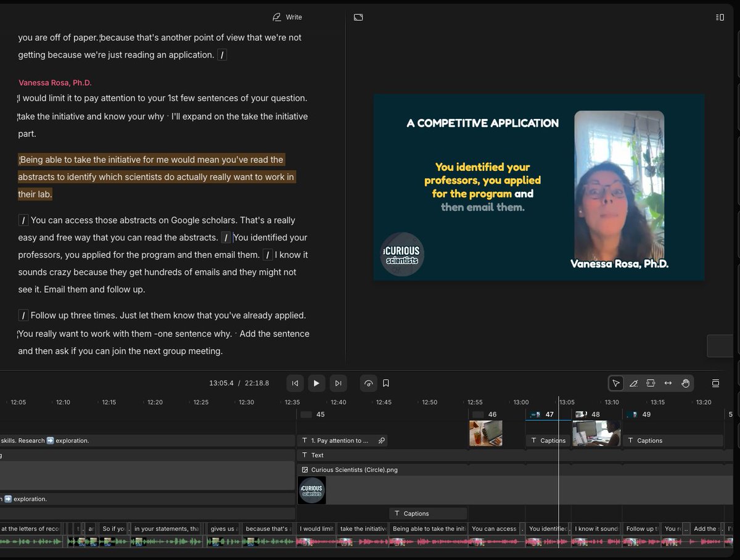Screen dimensions: 740x560
Task: Select scene 49 marker
Action: [639, 414]
